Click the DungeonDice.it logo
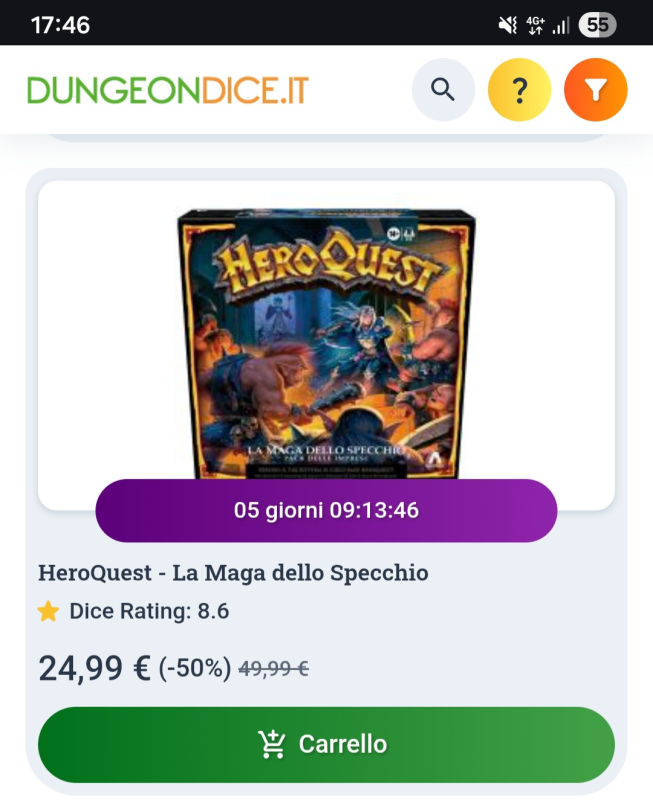 pyautogui.click(x=168, y=90)
